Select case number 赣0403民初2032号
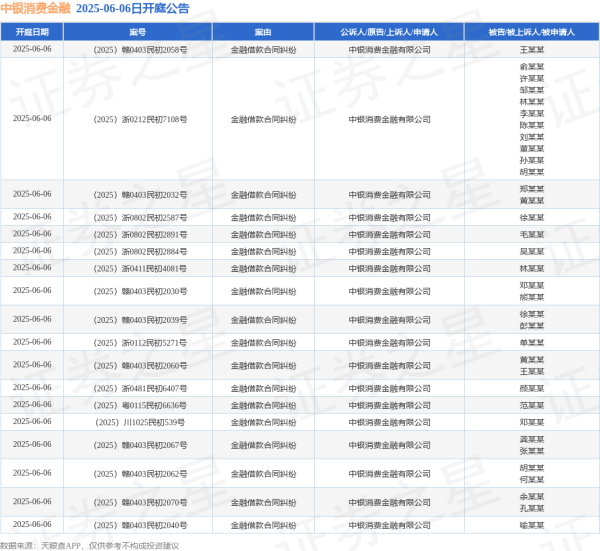Viewport: 600px width, 551px height. pyautogui.click(x=140, y=195)
